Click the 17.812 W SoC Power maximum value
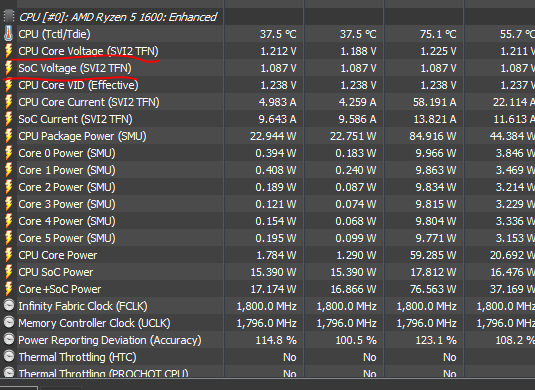This screenshot has height=390, width=535. (433, 272)
